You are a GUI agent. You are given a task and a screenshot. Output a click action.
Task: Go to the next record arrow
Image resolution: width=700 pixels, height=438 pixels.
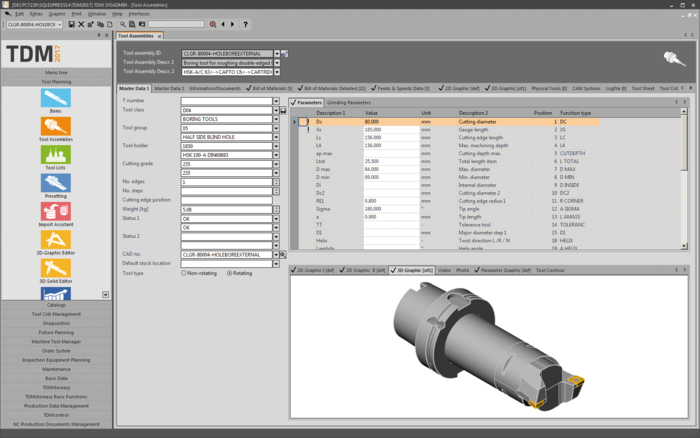(x=233, y=25)
